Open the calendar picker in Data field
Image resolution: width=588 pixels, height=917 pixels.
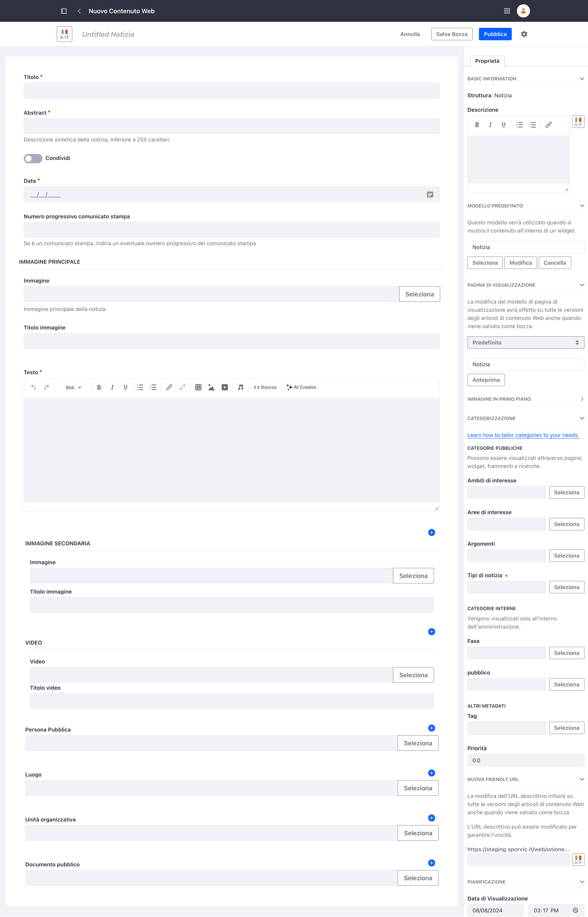point(430,194)
